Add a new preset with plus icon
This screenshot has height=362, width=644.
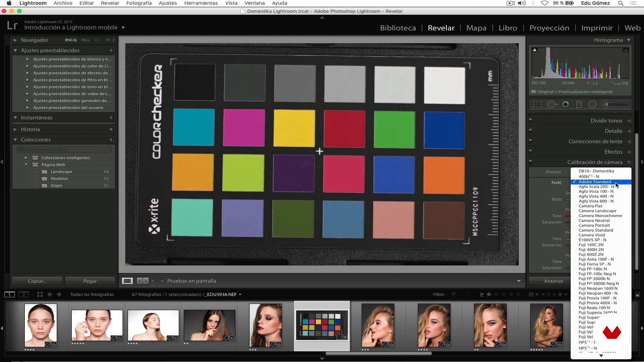(x=111, y=50)
